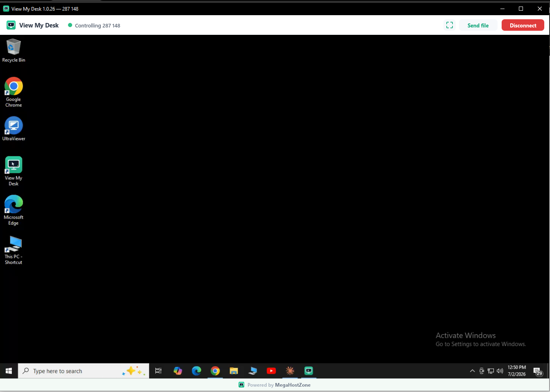The height and width of the screenshot is (392, 550).
Task: Open the clock showing 12:50 PM
Action: click(516, 371)
